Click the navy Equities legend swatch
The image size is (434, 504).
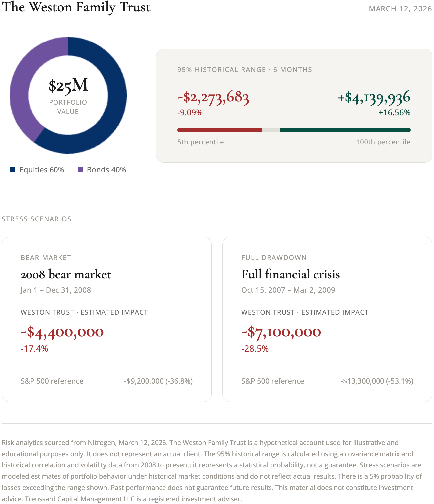click(x=13, y=169)
